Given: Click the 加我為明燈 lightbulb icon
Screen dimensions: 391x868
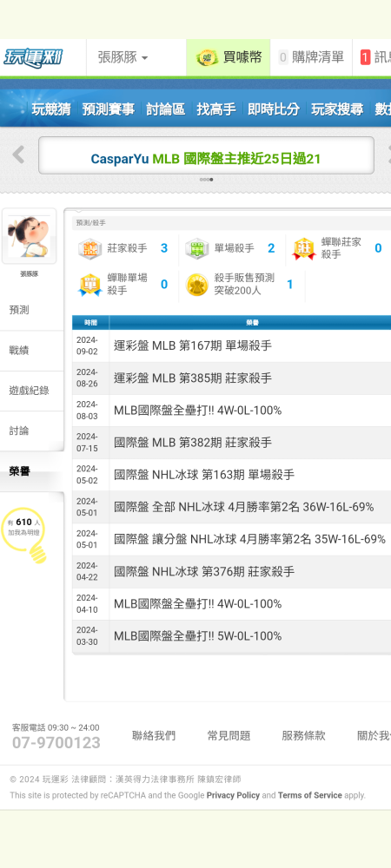Looking at the screenshot, I should coord(24,536).
